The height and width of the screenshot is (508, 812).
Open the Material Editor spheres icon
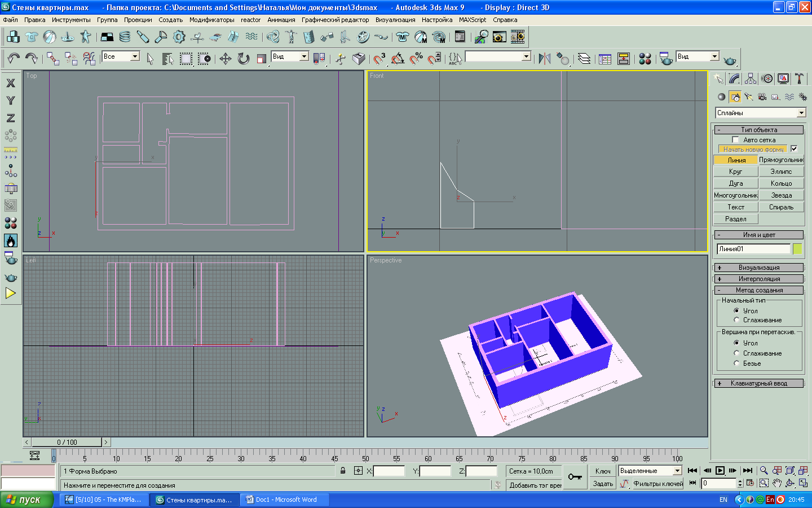pos(645,58)
